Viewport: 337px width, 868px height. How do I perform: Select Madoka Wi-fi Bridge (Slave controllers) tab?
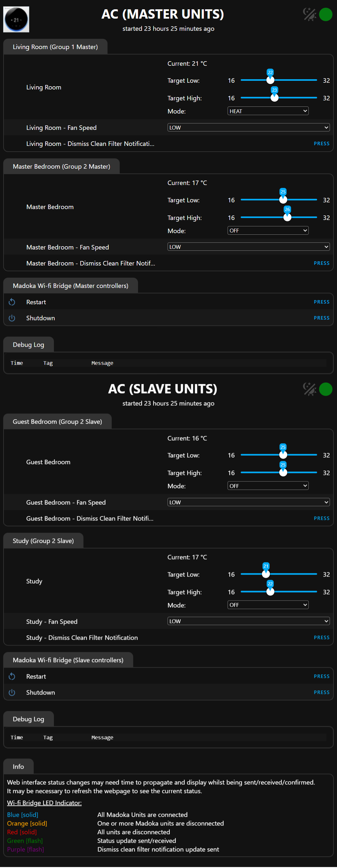(68, 660)
